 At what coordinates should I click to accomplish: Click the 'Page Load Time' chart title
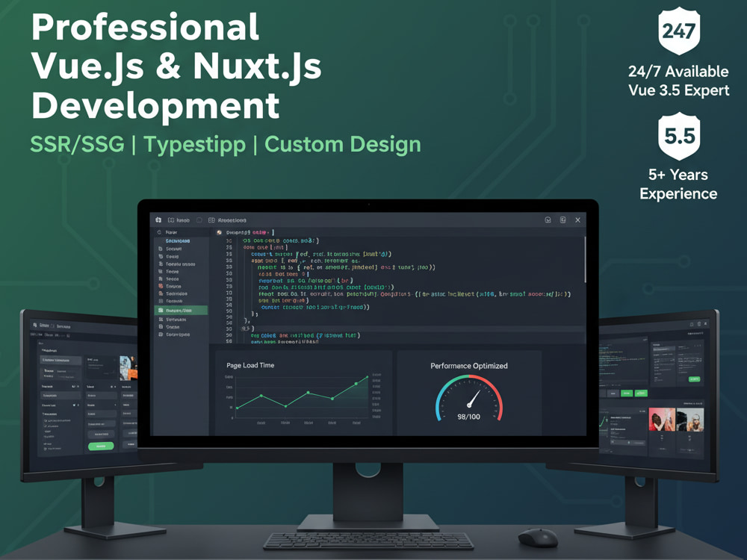250,365
